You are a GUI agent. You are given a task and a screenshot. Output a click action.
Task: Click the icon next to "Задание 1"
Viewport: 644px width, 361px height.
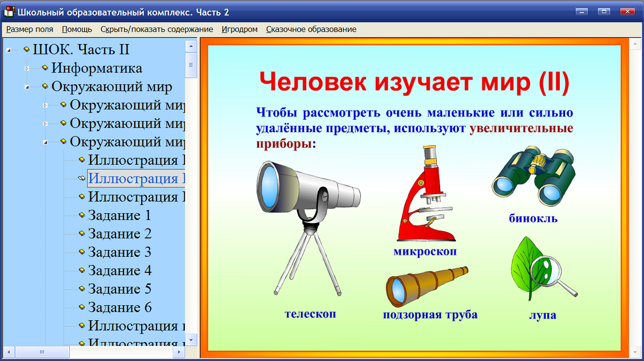tap(80, 215)
